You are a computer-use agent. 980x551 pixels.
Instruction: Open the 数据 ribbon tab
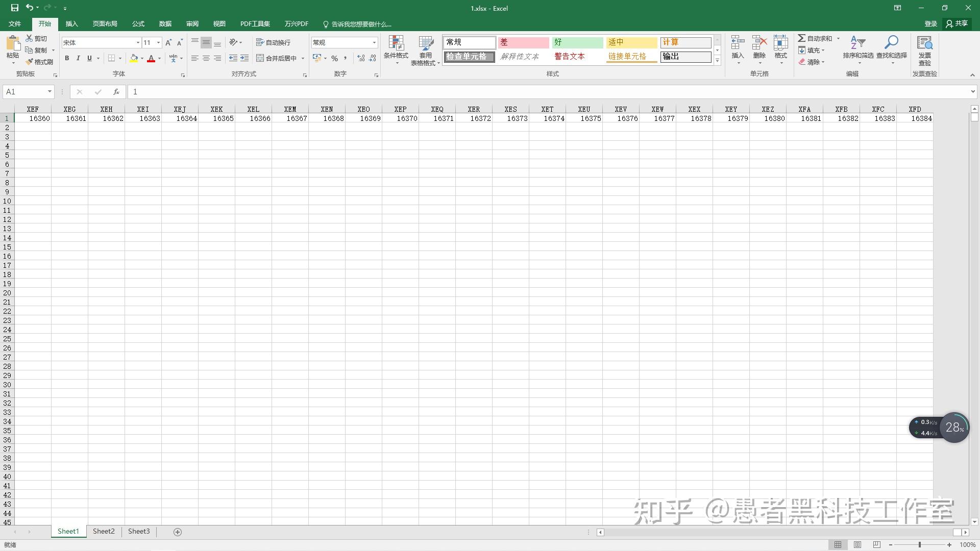tap(164, 23)
